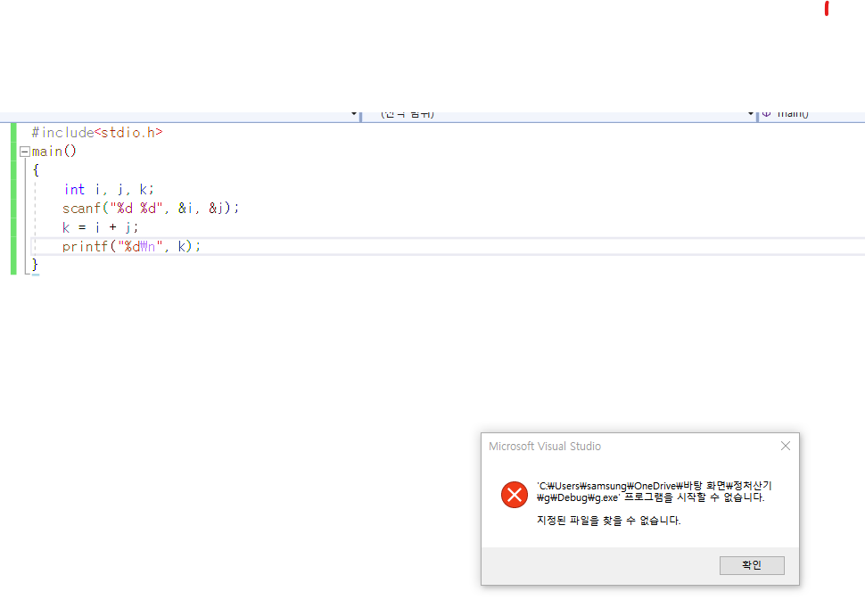The height and width of the screenshot is (616, 865).
Task: Close the Microsoft Visual Studio error dialog
Action: pyautogui.click(x=785, y=446)
